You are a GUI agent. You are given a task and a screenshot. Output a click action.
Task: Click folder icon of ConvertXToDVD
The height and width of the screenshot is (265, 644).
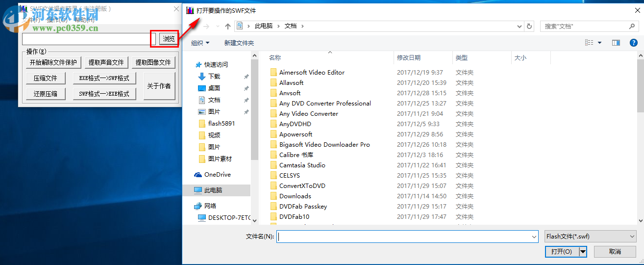click(274, 185)
